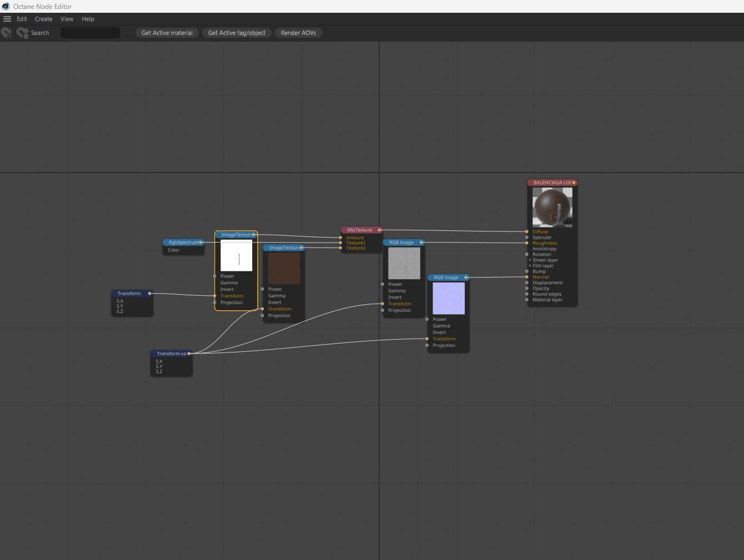Click Transform port on brown ImageTexture node
This screenshot has height=560, width=744.
point(263,309)
